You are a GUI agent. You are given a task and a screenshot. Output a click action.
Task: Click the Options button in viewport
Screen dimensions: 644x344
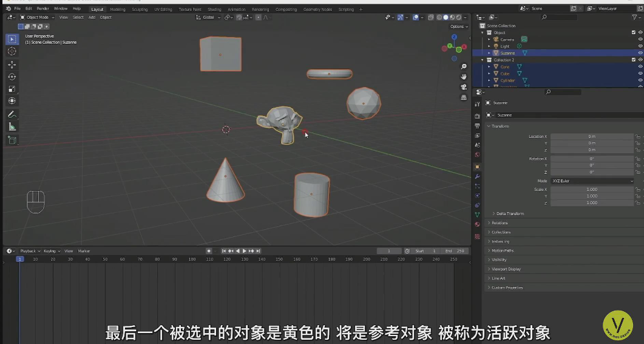[x=458, y=27]
